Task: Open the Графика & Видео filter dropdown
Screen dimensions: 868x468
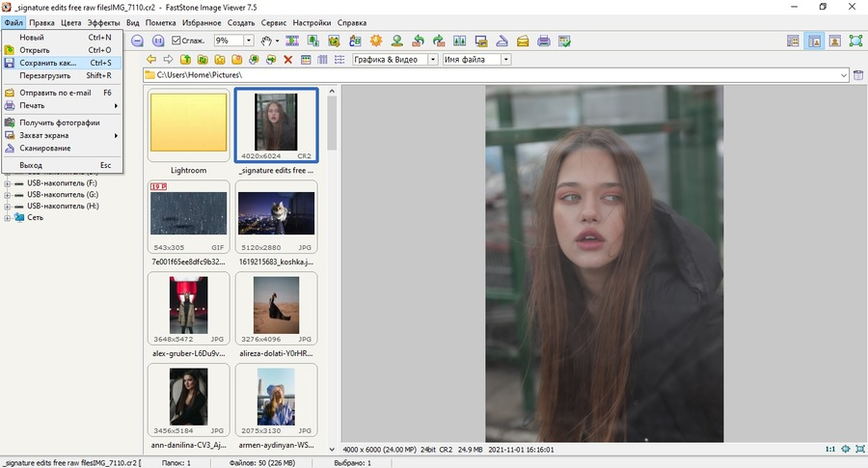Action: 433,59
